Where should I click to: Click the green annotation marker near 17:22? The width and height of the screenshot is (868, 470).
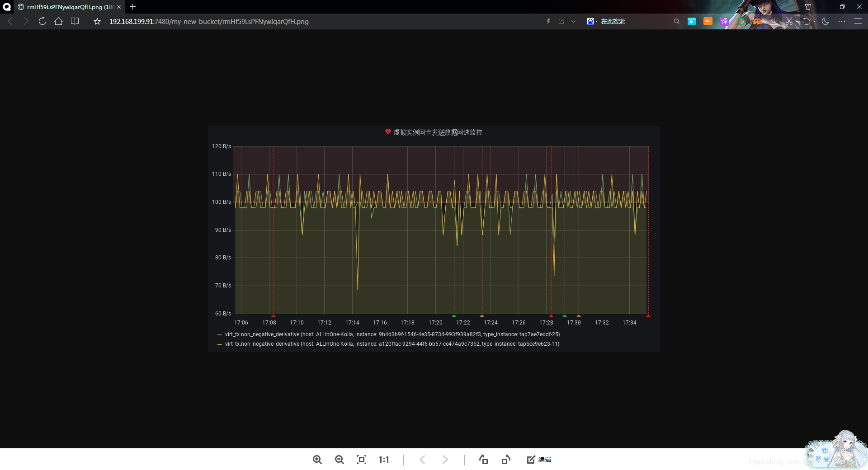click(x=454, y=315)
